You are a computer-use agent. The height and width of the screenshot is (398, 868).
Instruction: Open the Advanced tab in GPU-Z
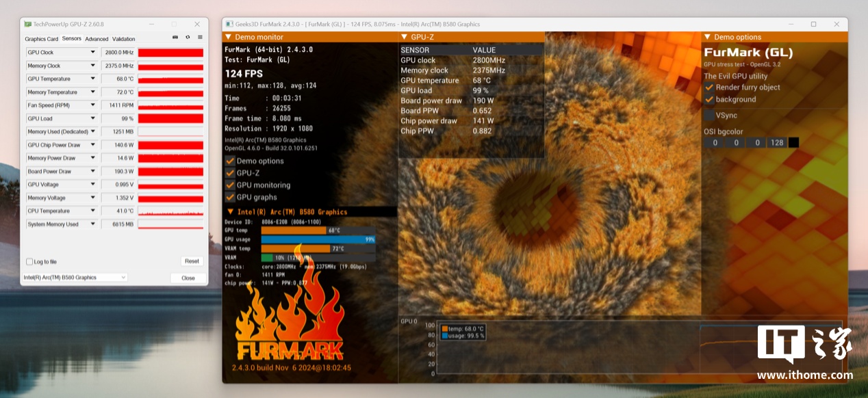(97, 39)
